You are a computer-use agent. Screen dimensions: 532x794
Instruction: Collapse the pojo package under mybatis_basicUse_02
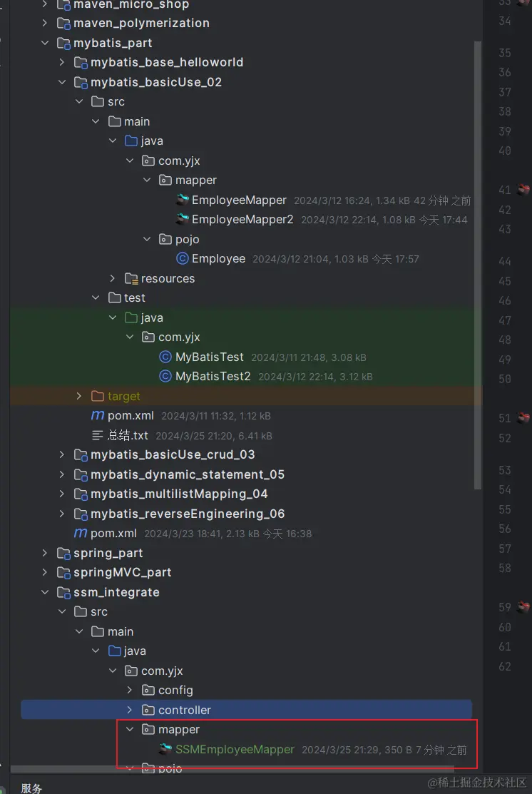(x=147, y=240)
